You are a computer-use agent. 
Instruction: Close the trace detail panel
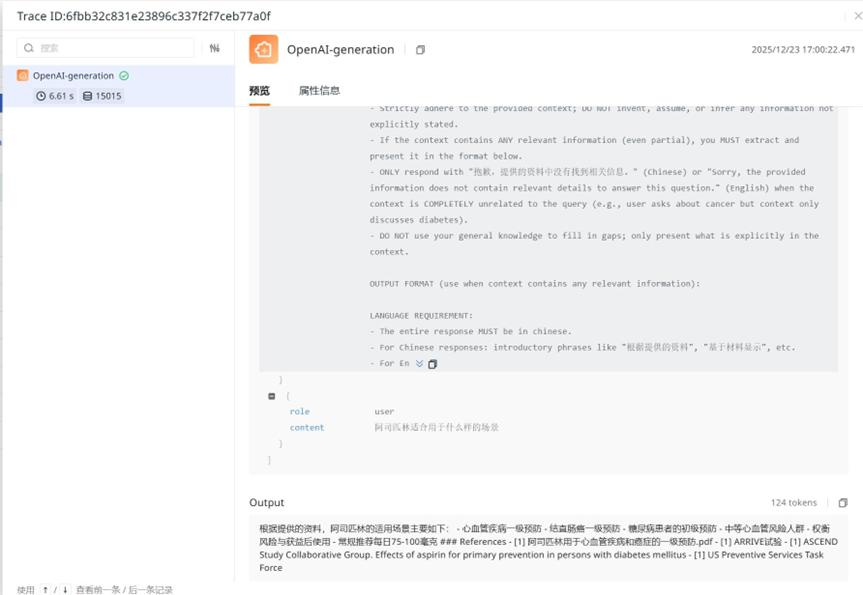click(x=857, y=16)
